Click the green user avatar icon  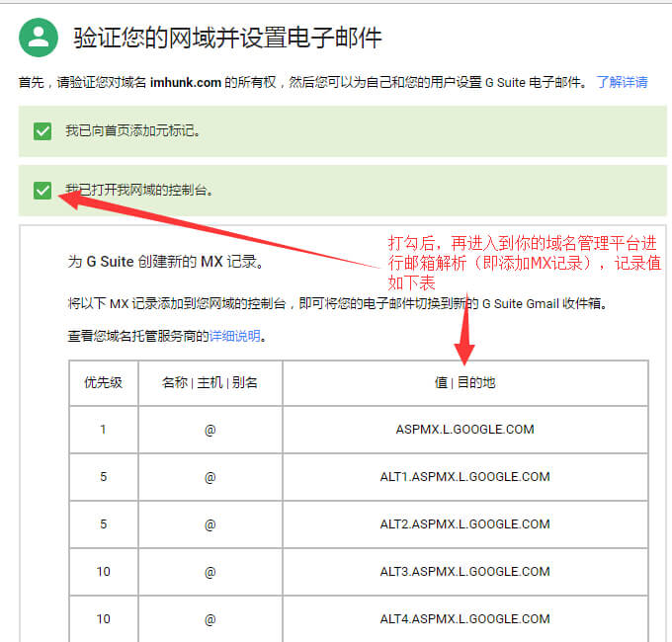point(39,38)
